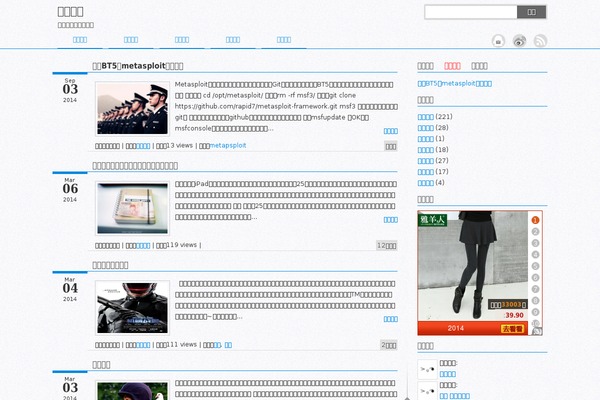Image resolution: width=600 pixels, height=400 pixels.
Task: Open the sidebar category showing (1) post
Action: [426, 139]
